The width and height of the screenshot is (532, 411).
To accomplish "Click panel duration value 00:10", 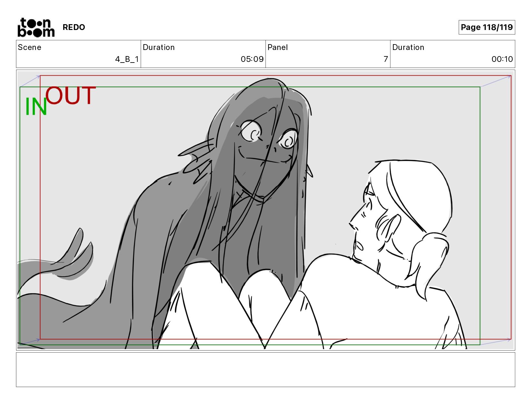I will 502,59.
